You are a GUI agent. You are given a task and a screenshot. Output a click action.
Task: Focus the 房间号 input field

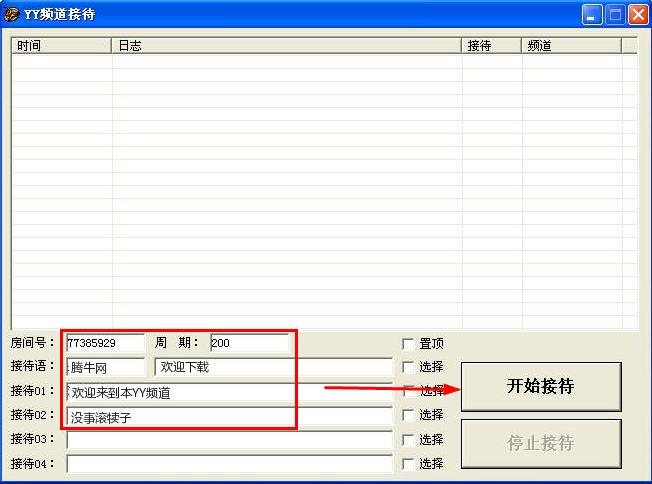(105, 343)
